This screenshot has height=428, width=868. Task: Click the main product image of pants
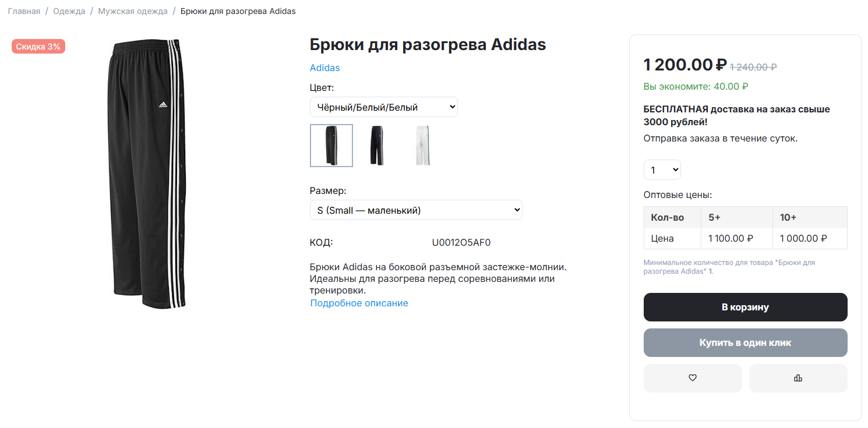coord(147,174)
